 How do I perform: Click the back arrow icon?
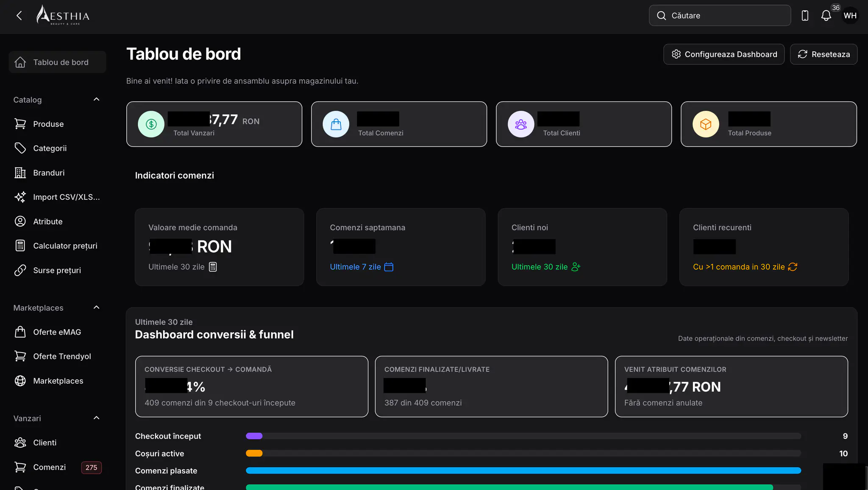(19, 16)
